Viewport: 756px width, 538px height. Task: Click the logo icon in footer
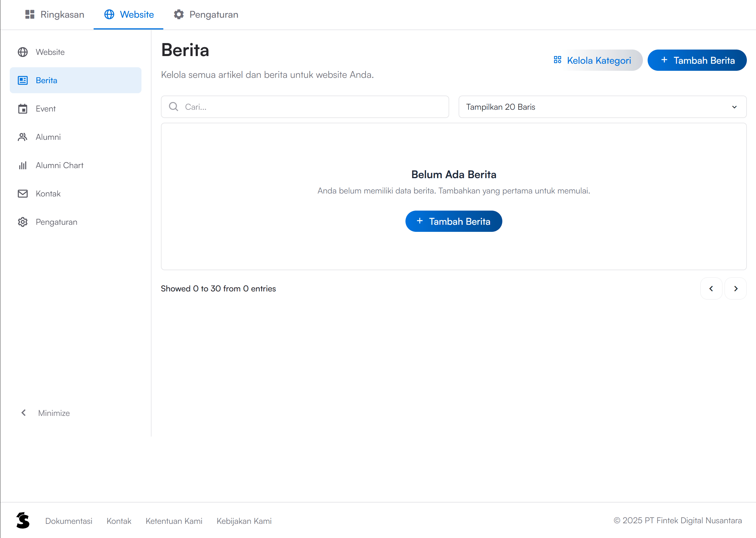point(23,520)
